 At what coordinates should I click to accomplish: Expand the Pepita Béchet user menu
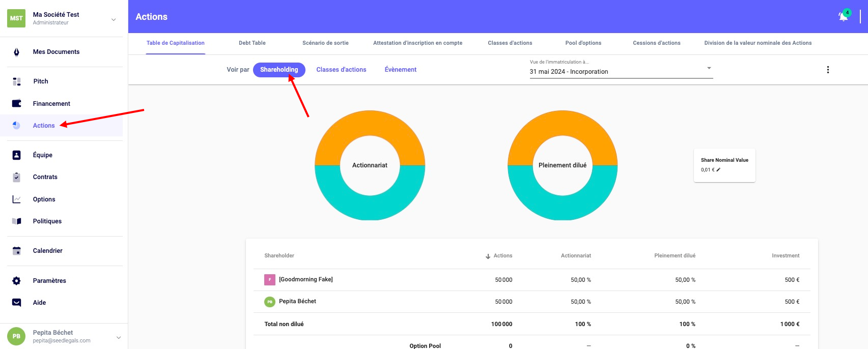[119, 337]
